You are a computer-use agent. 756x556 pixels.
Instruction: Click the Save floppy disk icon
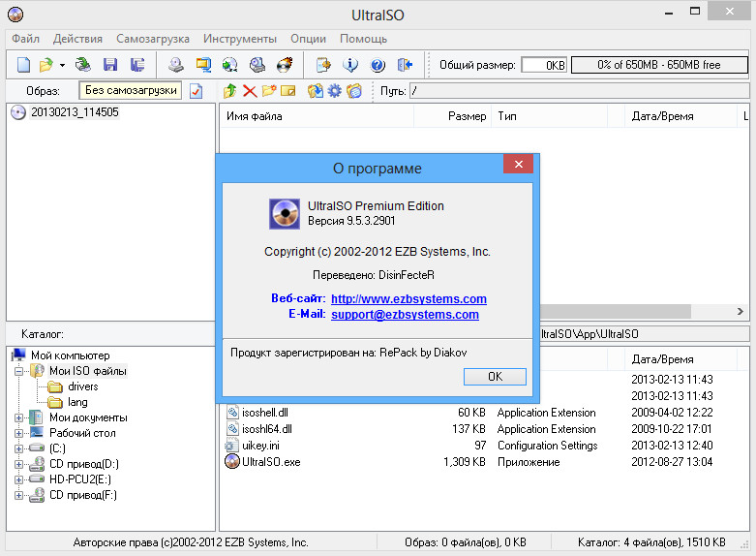pos(110,65)
